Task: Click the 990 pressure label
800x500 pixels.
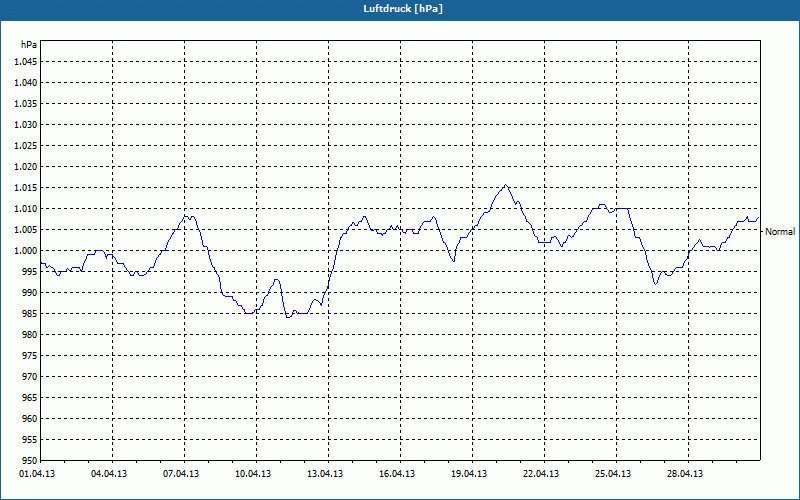Action: tap(30, 292)
